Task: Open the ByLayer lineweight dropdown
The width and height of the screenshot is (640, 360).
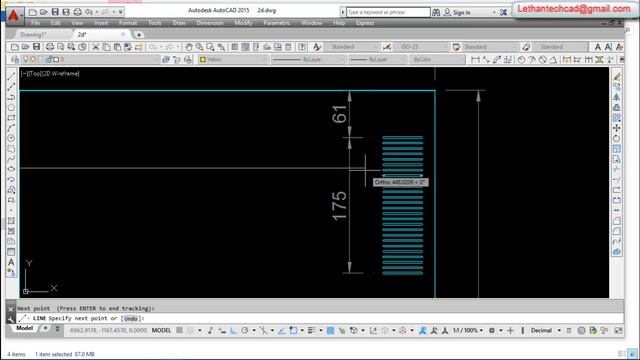Action: 378,60
